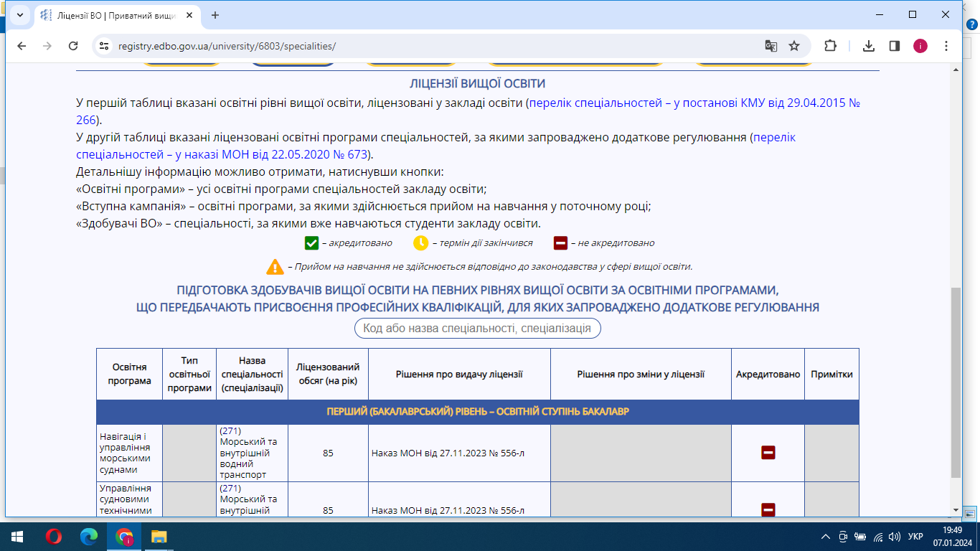Select the Ліцензії ВО browser tab
The image size is (980, 551).
(x=116, y=15)
